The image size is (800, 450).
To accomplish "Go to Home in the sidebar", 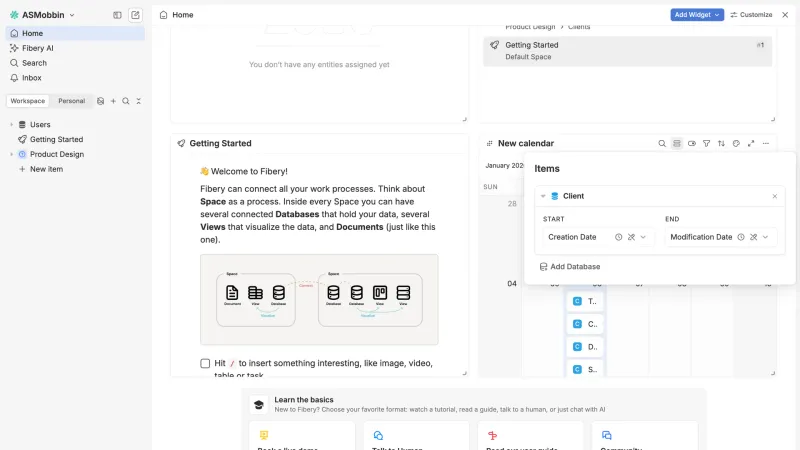I will pos(75,33).
